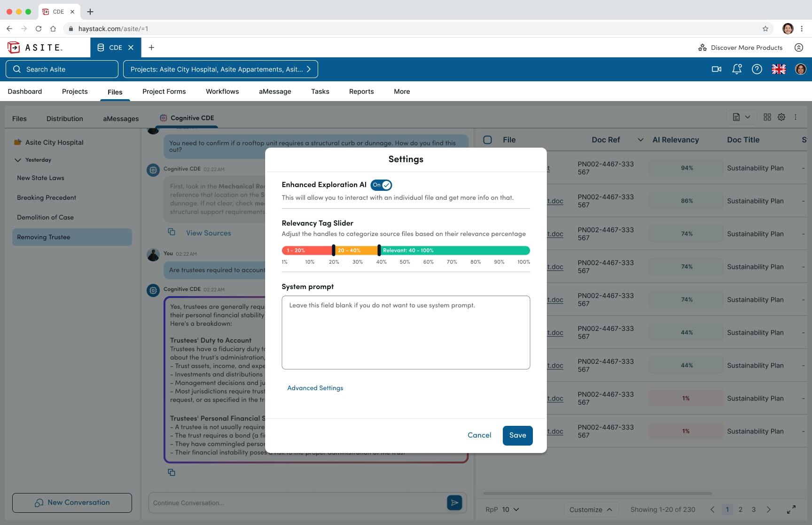Viewport: 812px width, 525px height.
Task: Open Doc Ref column sort dropdown
Action: (x=640, y=140)
